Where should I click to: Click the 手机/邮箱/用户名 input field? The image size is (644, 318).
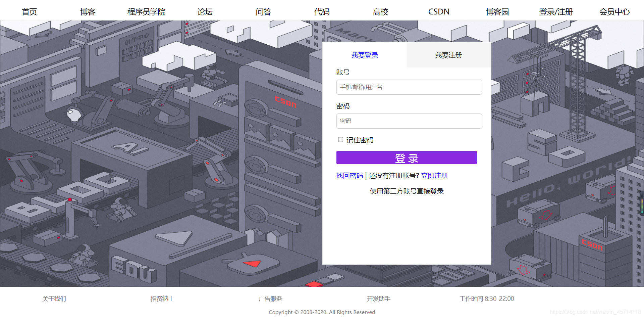[x=409, y=87]
